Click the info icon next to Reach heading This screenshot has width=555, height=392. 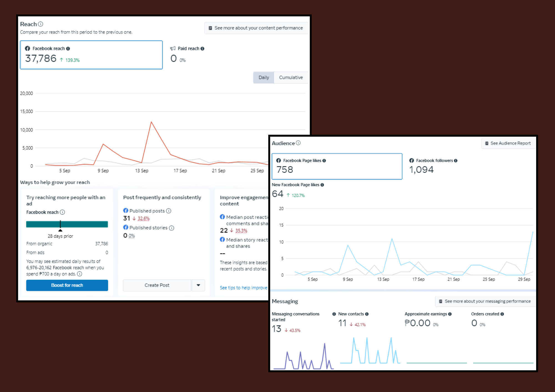coord(41,24)
